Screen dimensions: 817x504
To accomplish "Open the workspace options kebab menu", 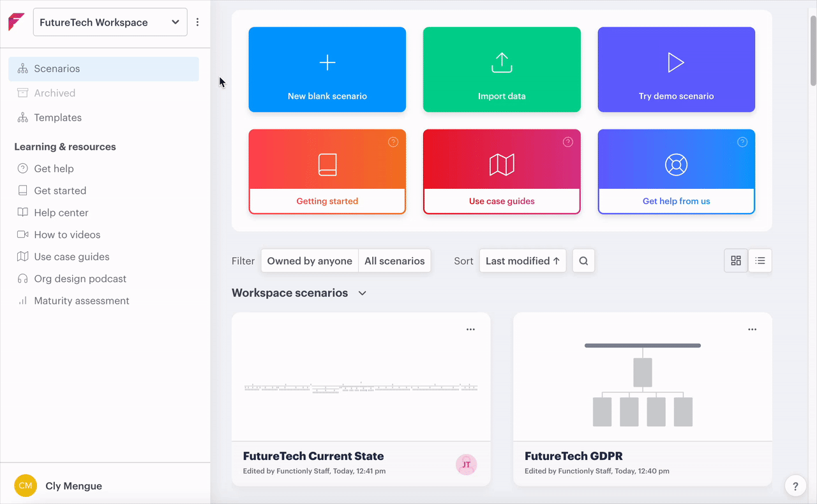I will pos(197,21).
